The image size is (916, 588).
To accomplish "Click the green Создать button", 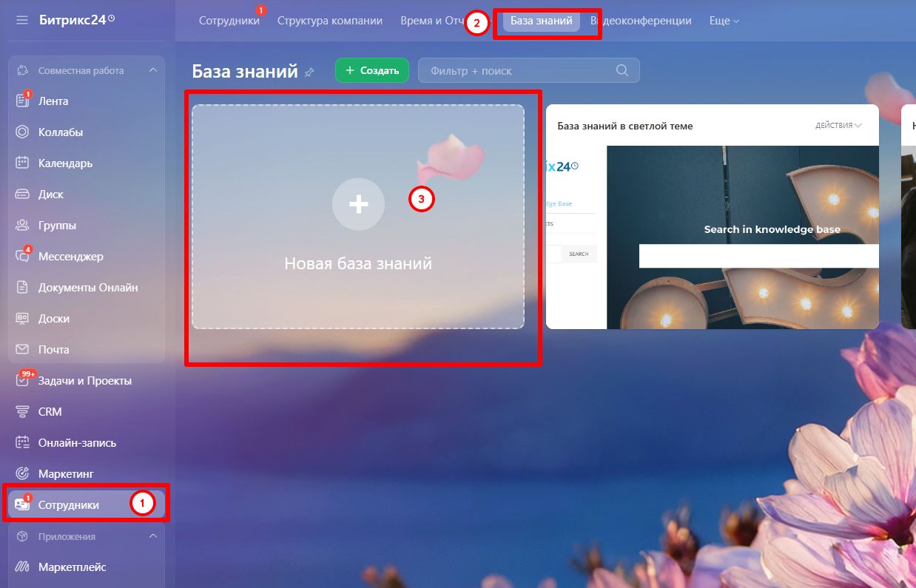I will pos(372,70).
